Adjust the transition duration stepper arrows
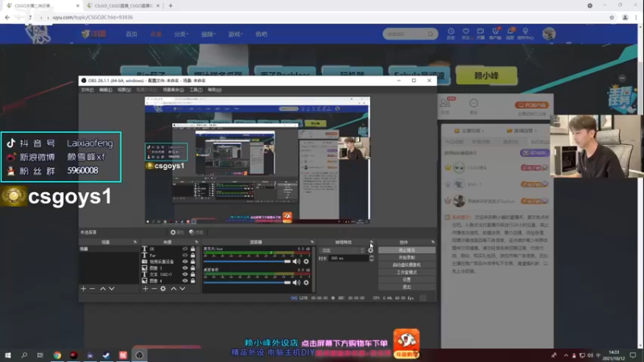 point(371,258)
